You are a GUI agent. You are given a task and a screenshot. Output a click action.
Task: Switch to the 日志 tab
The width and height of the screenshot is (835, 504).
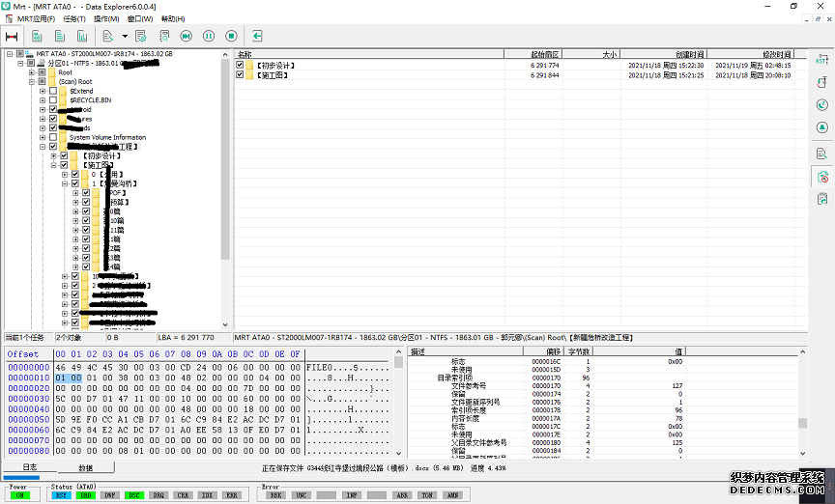[30, 466]
